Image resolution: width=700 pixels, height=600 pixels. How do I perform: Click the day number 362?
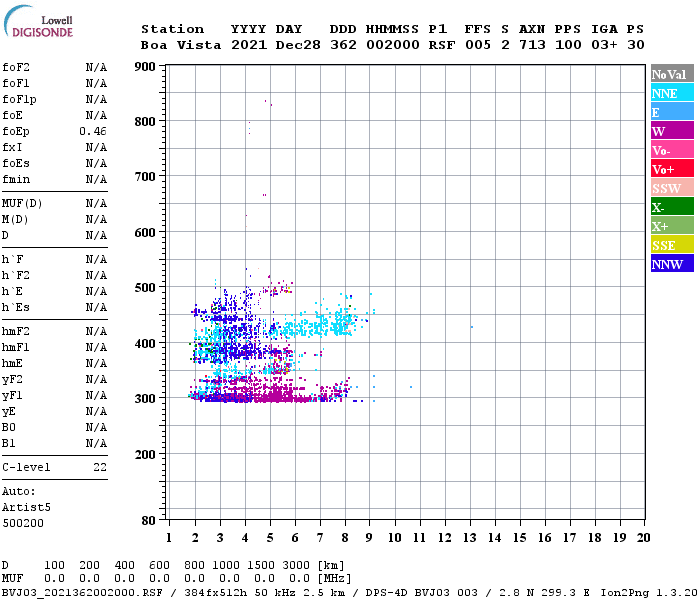343,45
